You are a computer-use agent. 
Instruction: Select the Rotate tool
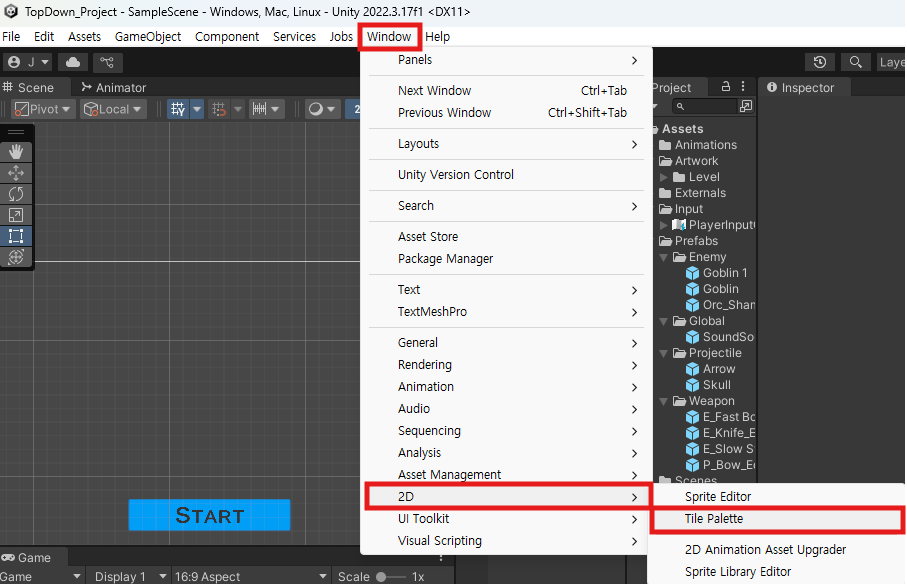click(x=16, y=194)
